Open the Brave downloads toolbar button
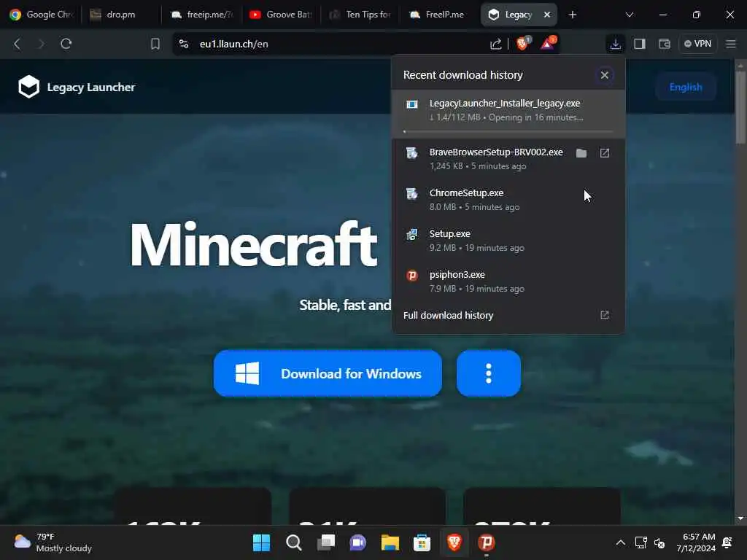The height and width of the screenshot is (560, 747). pos(615,44)
